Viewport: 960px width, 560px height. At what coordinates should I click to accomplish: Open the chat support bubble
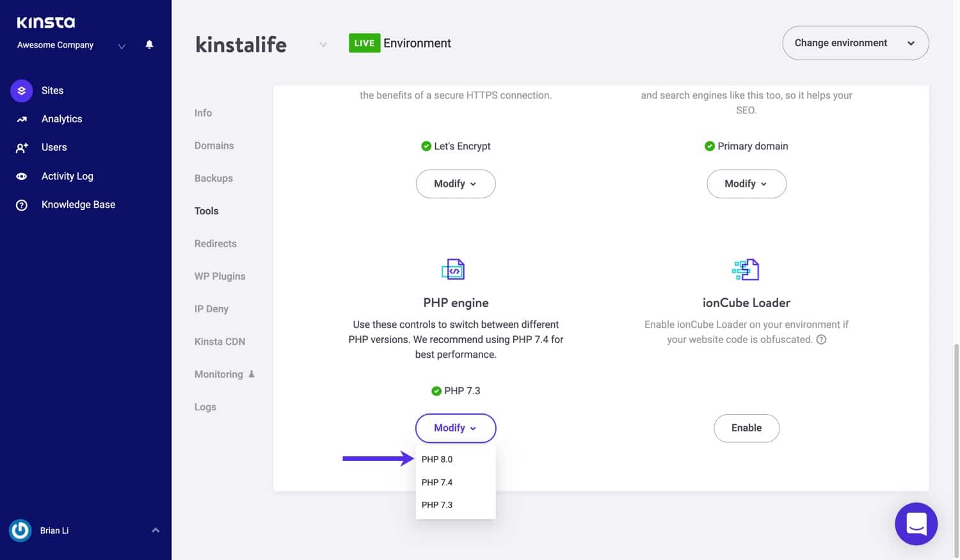click(x=916, y=524)
